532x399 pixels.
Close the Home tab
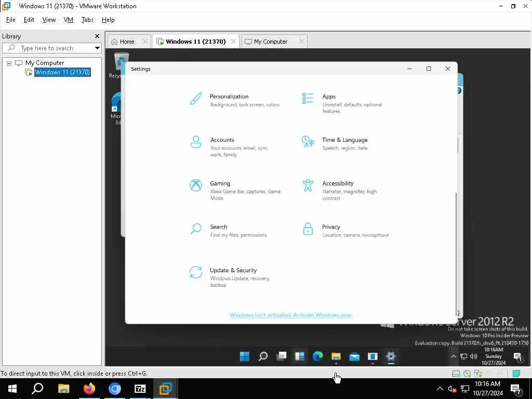(145, 42)
